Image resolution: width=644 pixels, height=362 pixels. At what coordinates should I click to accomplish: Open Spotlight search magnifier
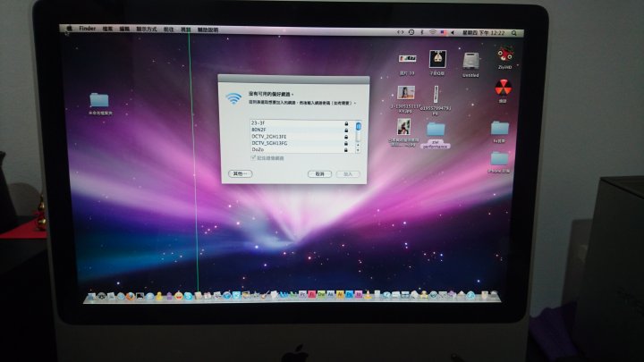click(513, 33)
